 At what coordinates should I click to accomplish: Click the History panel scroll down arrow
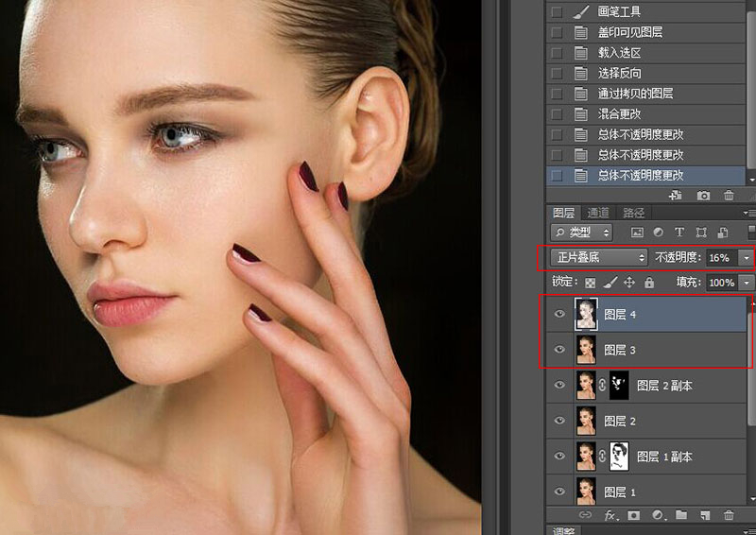click(x=751, y=180)
